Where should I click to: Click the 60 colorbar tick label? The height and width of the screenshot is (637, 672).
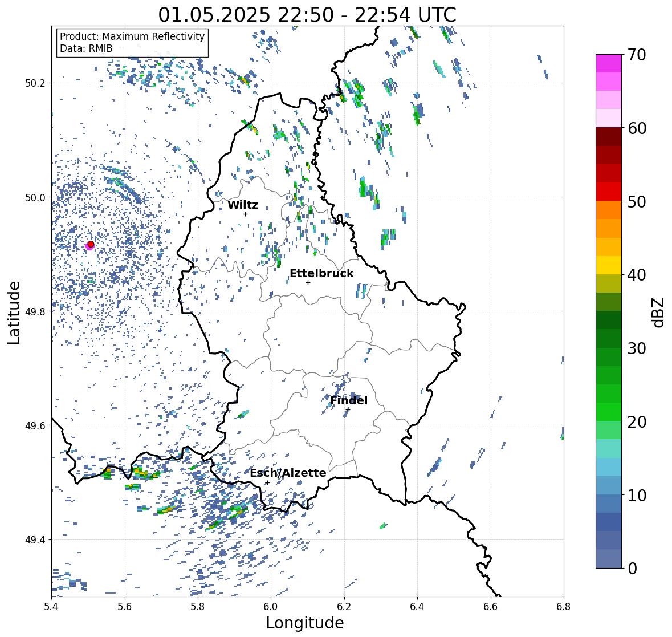[637, 128]
